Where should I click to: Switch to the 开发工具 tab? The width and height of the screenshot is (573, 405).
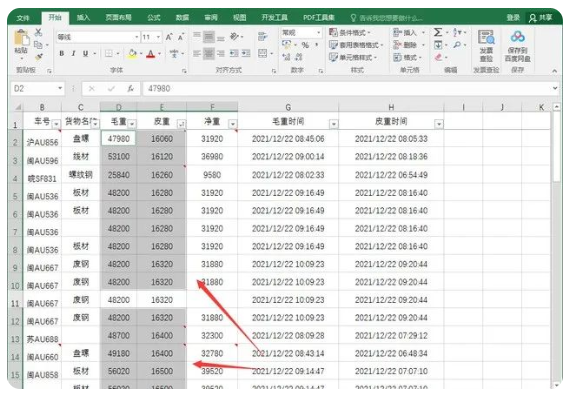274,18
